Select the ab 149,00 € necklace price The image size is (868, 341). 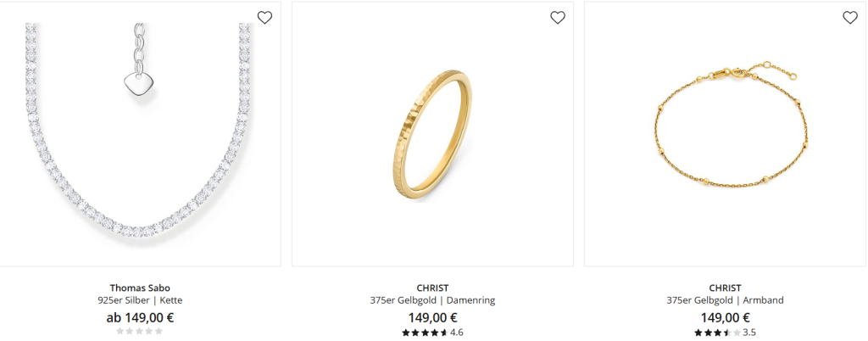[140, 318]
